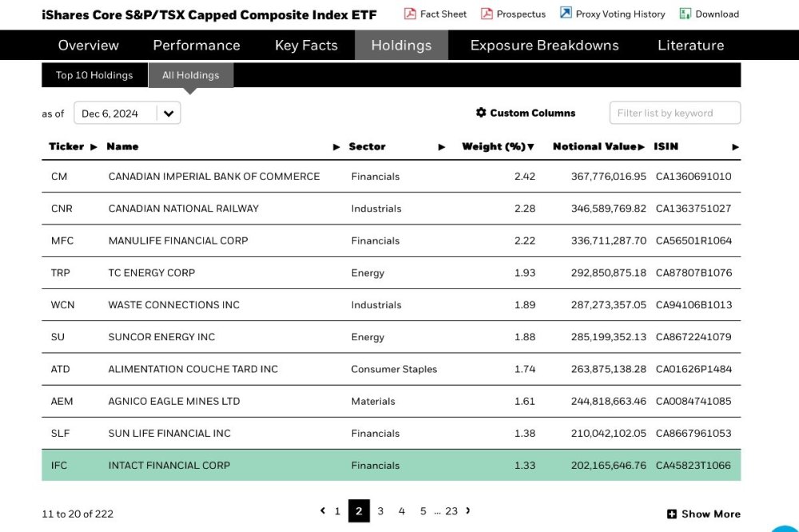Viewport: 799px width, 532px height.
Task: Jump to page 23 of holdings
Action: [451, 510]
